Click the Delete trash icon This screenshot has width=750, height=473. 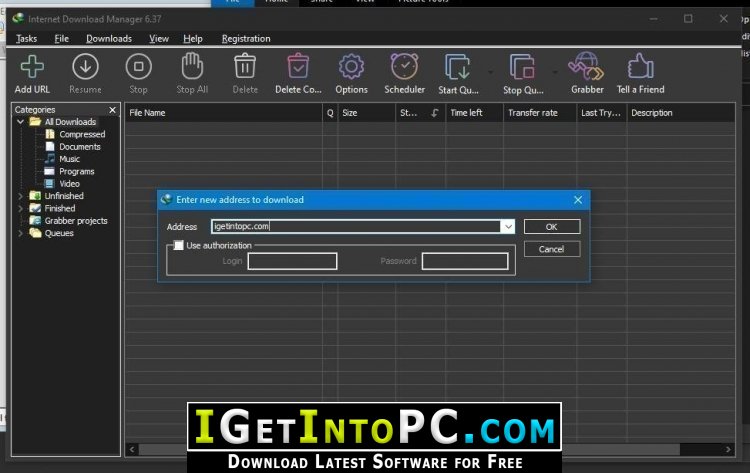pos(245,66)
